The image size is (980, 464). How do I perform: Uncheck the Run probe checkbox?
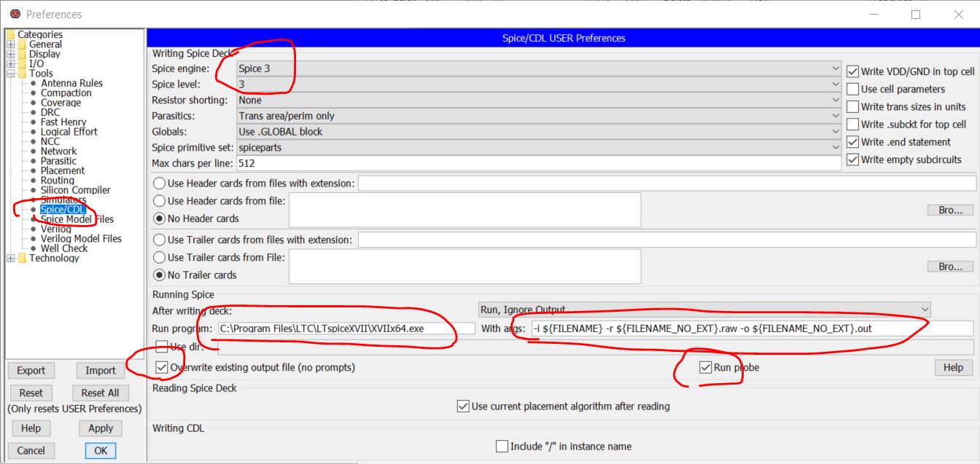[705, 368]
